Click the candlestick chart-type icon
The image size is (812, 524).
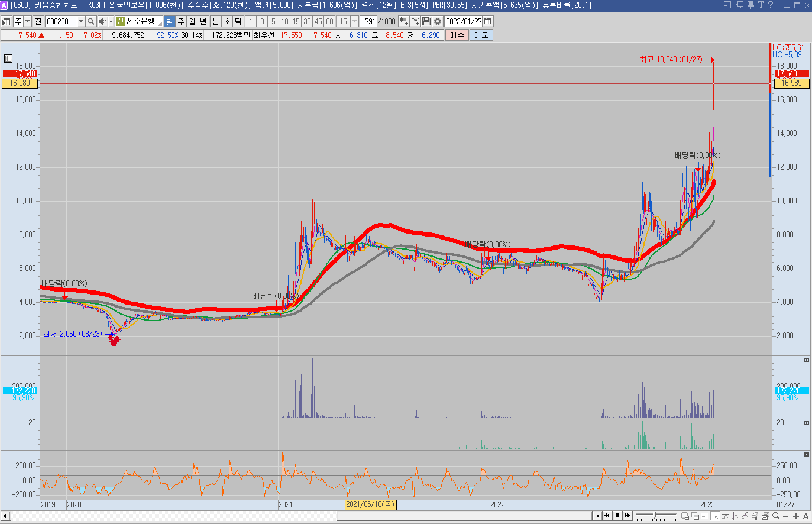403,21
